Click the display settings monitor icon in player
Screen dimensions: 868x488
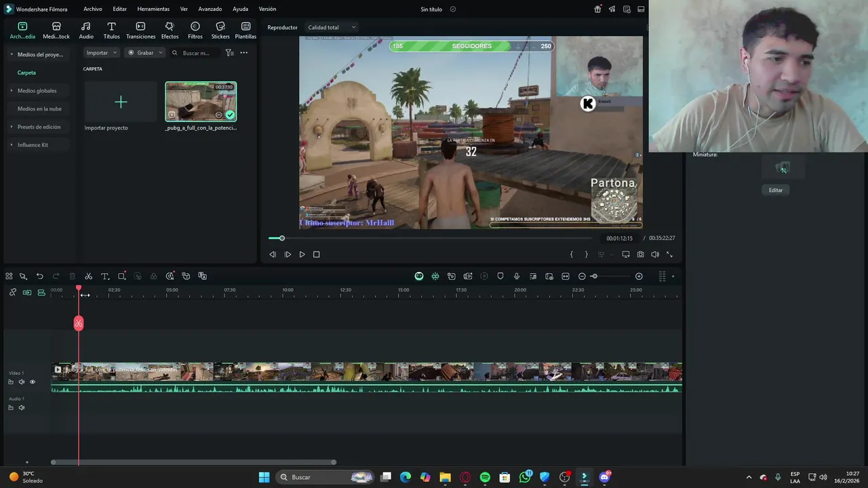click(x=626, y=254)
